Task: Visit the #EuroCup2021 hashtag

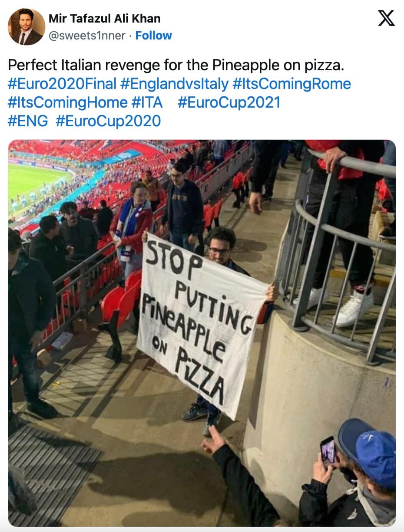Action: (x=229, y=102)
